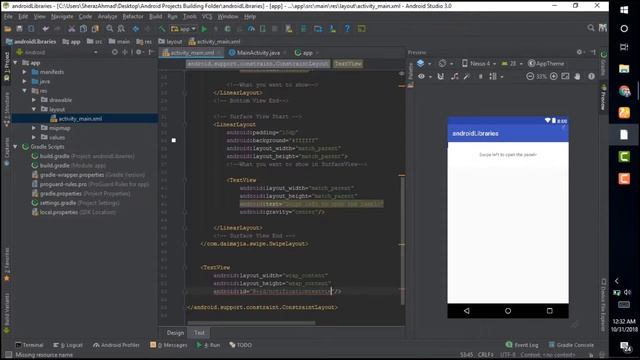640x360 pixels.
Task: Expand the drawable folder
Action: (x=34, y=100)
